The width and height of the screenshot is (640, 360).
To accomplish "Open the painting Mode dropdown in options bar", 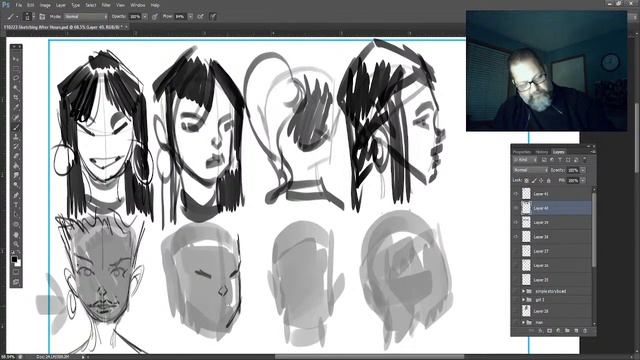I will coord(86,17).
